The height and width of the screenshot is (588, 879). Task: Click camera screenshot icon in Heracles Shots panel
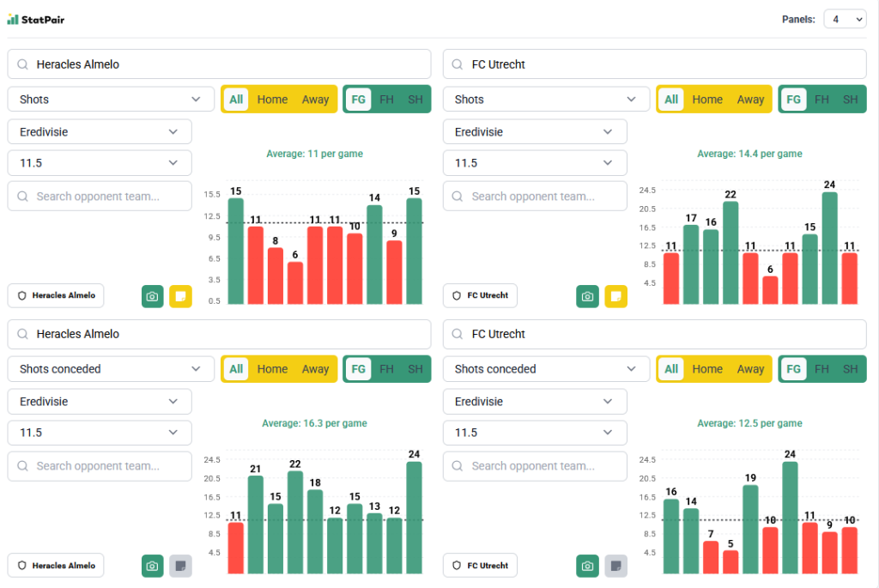(x=152, y=296)
